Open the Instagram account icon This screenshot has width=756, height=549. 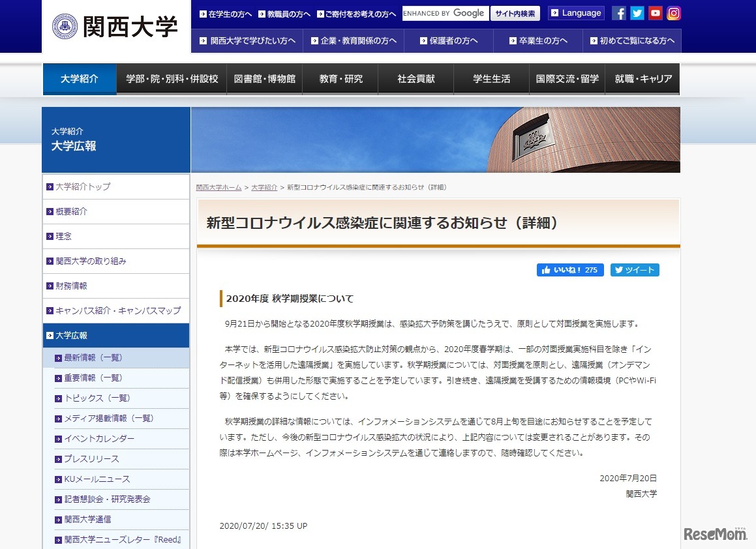pyautogui.click(x=673, y=12)
